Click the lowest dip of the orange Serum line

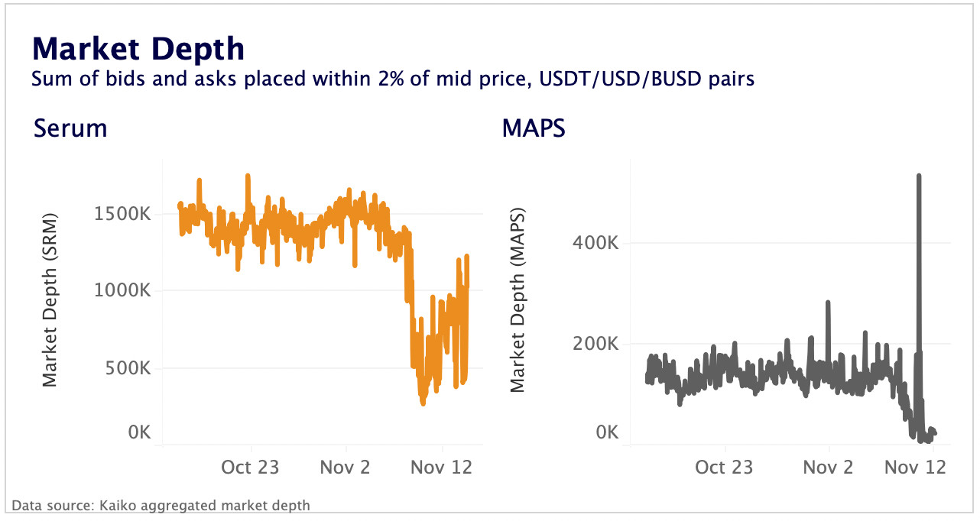(x=423, y=403)
